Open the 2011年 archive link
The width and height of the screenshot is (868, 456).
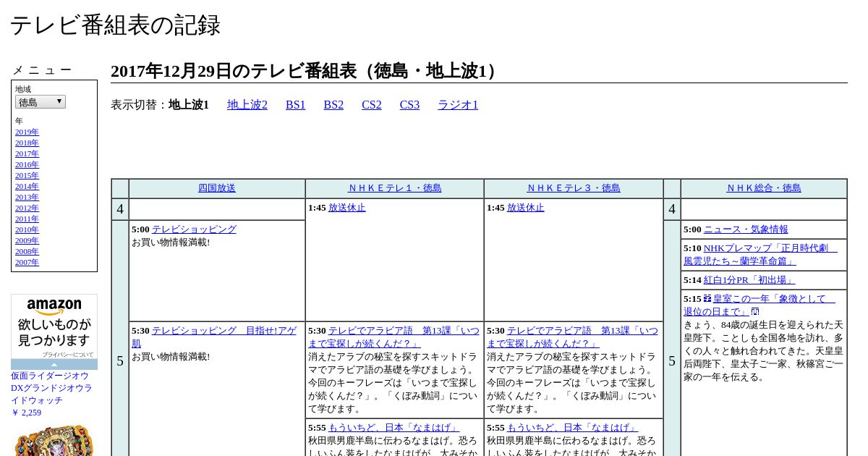[x=27, y=219]
